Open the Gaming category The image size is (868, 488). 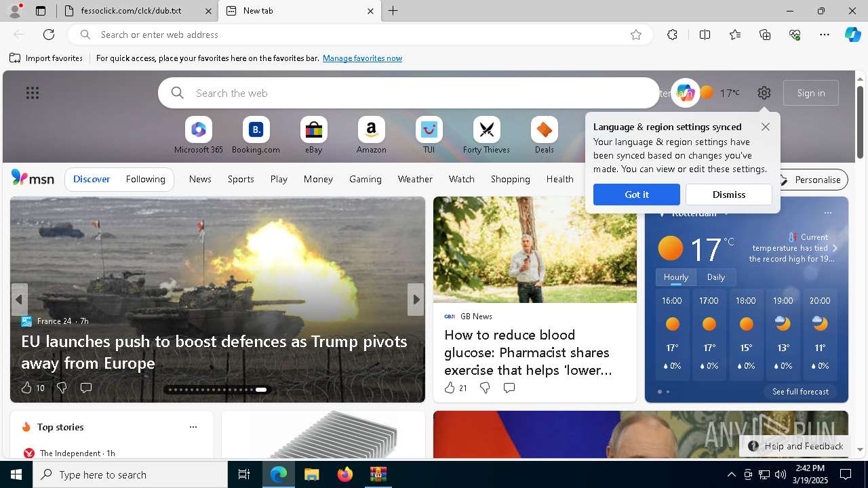tap(366, 179)
